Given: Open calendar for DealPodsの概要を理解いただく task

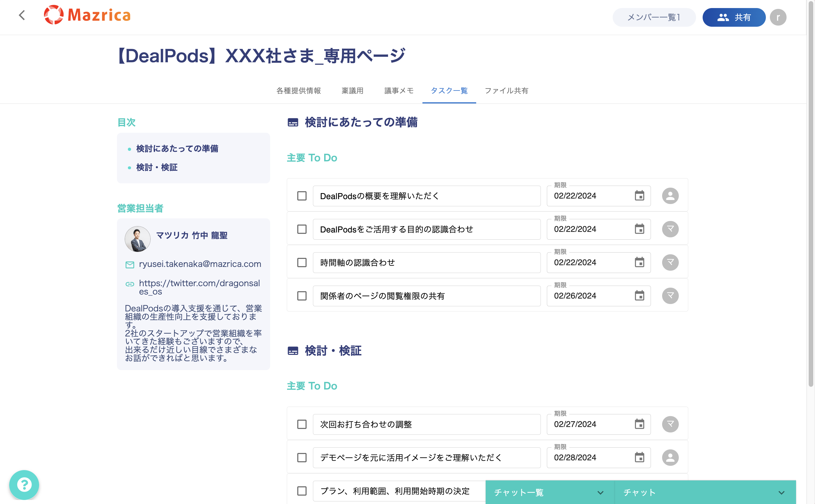Looking at the screenshot, I should pos(639,196).
